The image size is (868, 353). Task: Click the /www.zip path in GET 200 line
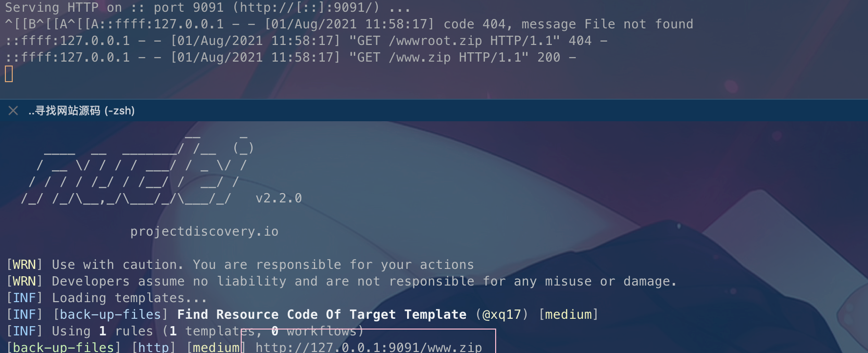pyautogui.click(x=419, y=57)
